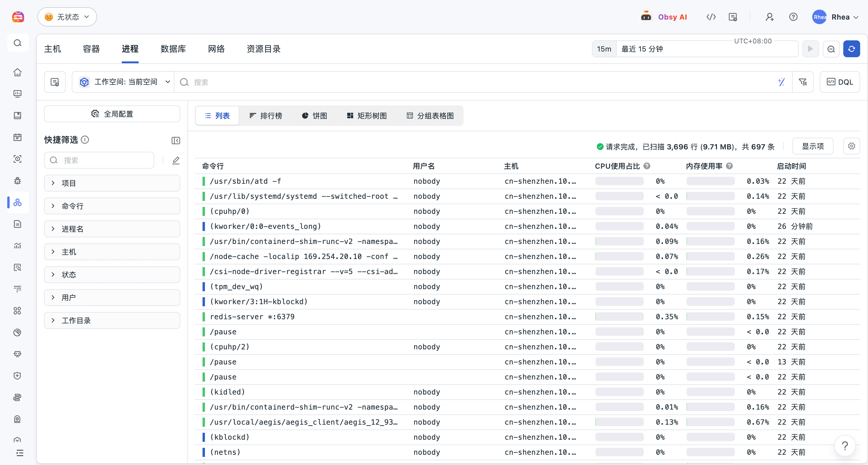This screenshot has width=868, height=465.
Task: Open the shield icon in sidebar
Action: point(17,376)
